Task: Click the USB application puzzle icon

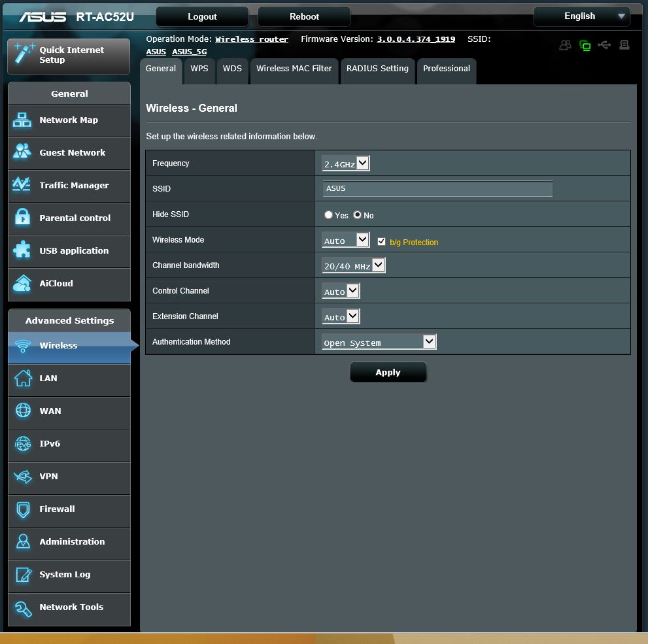Action: coord(22,250)
